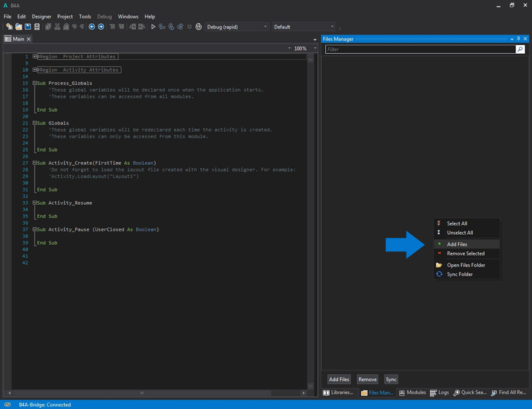Collapse the Sub Activity_Create block
The height and width of the screenshot is (409, 532).
(x=35, y=163)
